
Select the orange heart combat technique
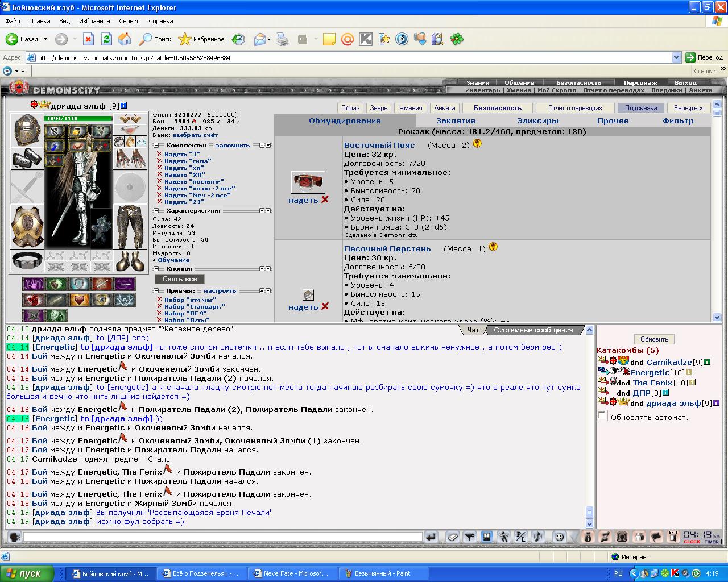coord(79,300)
